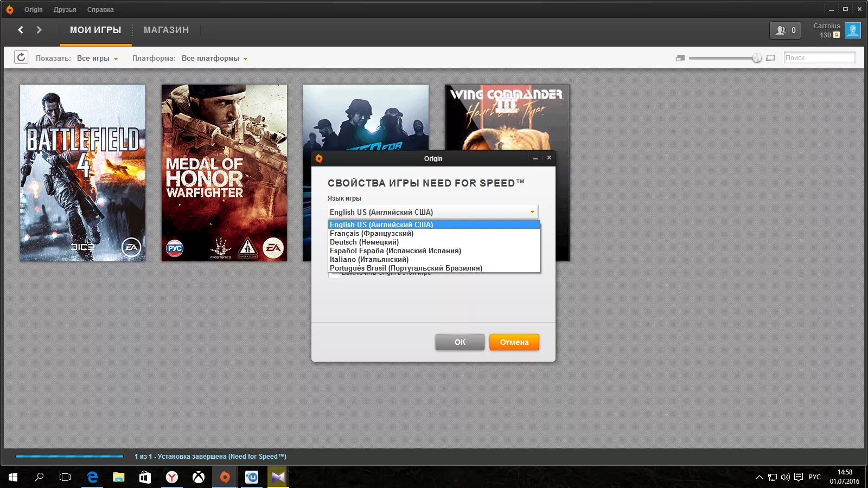Click the Установка завершена status text
This screenshot has width=868, height=488.
[x=210, y=457]
